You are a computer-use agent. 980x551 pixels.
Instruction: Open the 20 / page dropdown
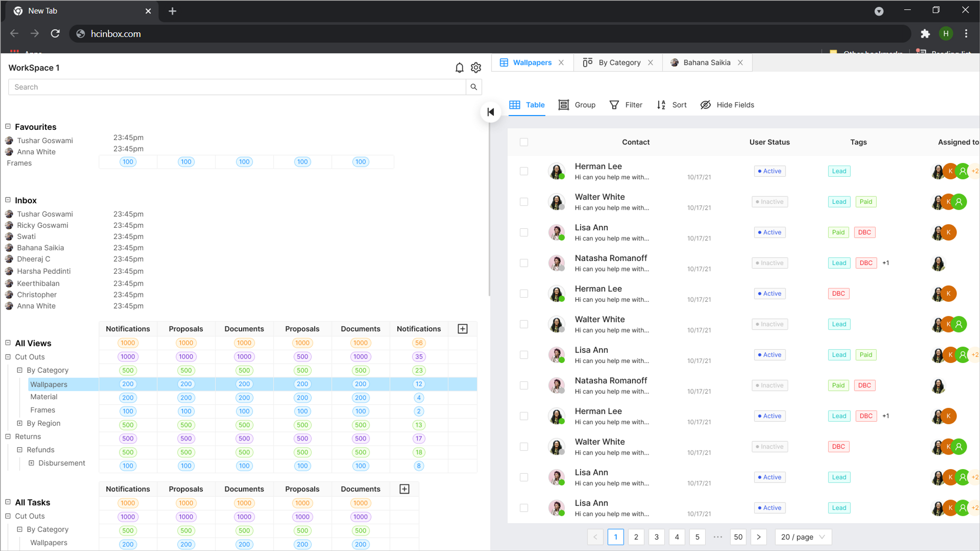[803, 537]
